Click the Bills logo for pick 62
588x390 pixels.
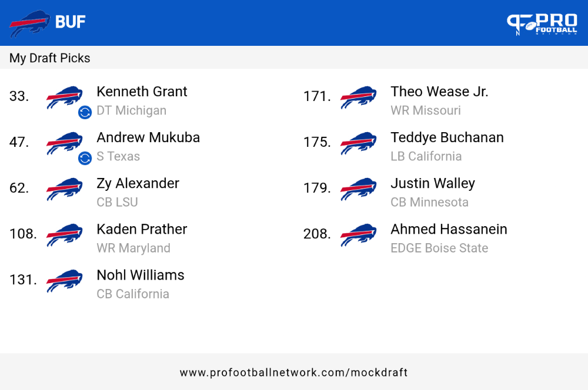tap(65, 189)
